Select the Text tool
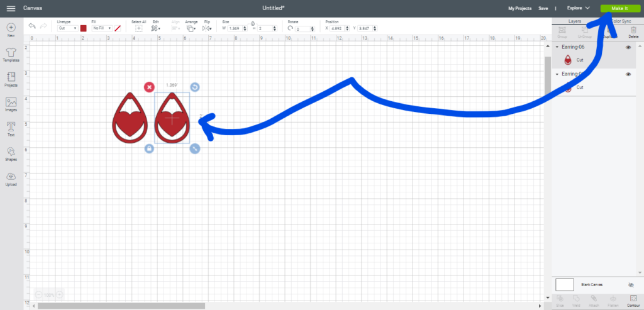Image resolution: width=644 pixels, height=310 pixels. (11, 128)
